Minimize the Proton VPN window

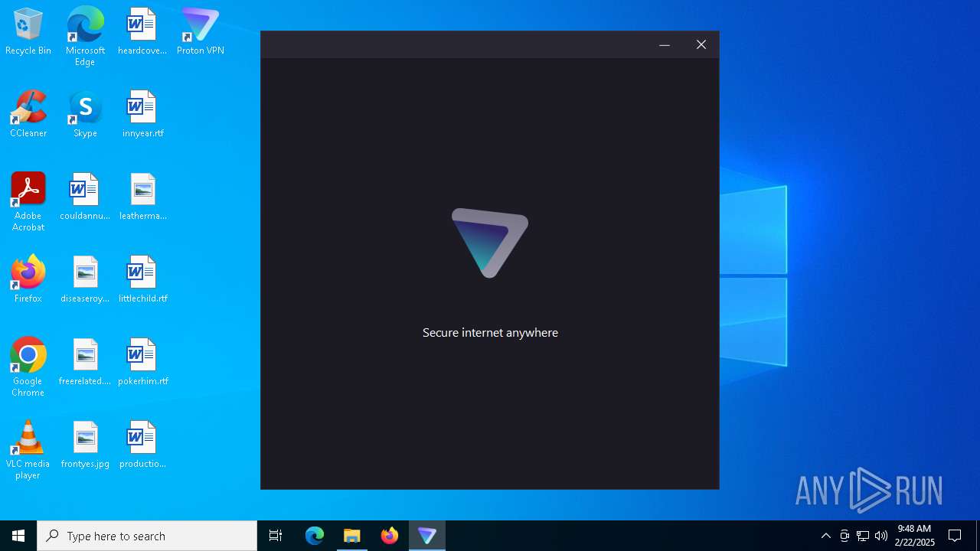[x=665, y=45]
